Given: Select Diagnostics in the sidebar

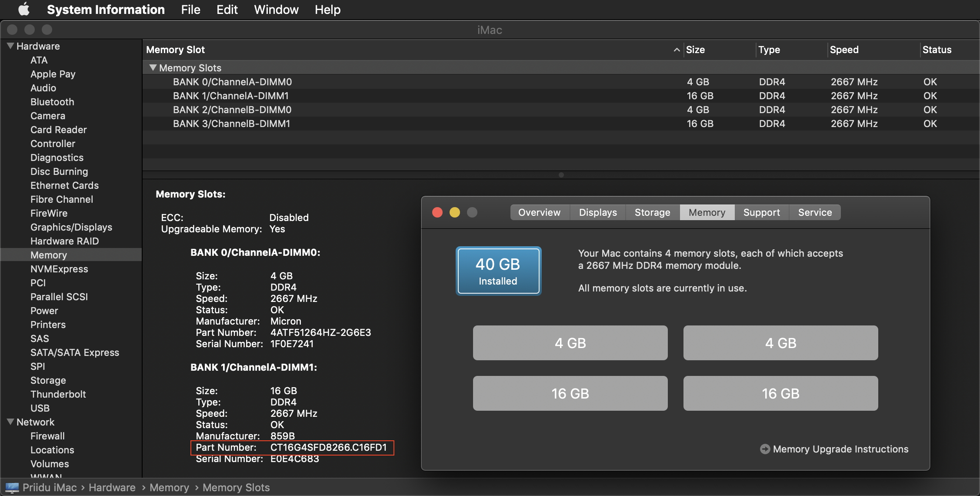Looking at the screenshot, I should click(x=57, y=158).
